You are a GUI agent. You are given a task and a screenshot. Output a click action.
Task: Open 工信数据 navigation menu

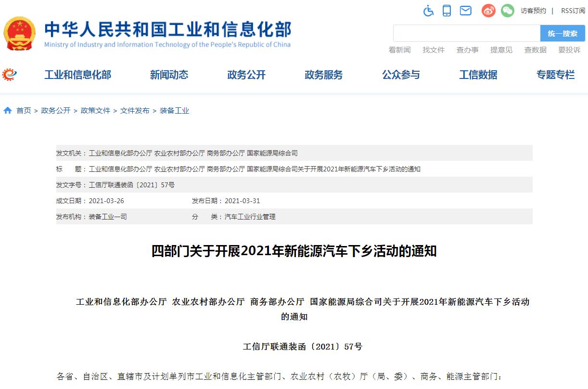[478, 75]
